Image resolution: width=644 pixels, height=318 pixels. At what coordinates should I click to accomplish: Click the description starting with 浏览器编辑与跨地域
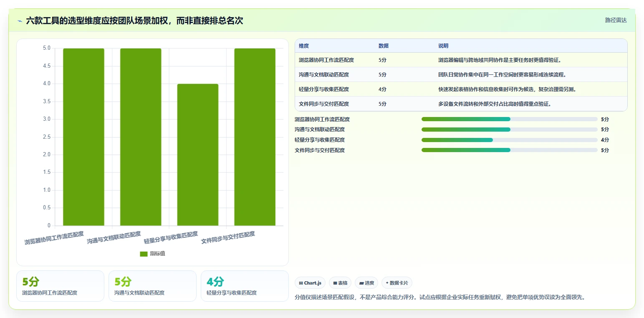[500, 60]
